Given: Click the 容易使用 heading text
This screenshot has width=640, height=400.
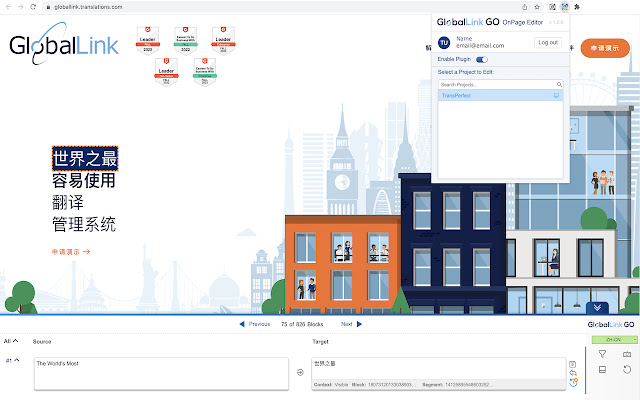Looking at the screenshot, I should (84, 180).
